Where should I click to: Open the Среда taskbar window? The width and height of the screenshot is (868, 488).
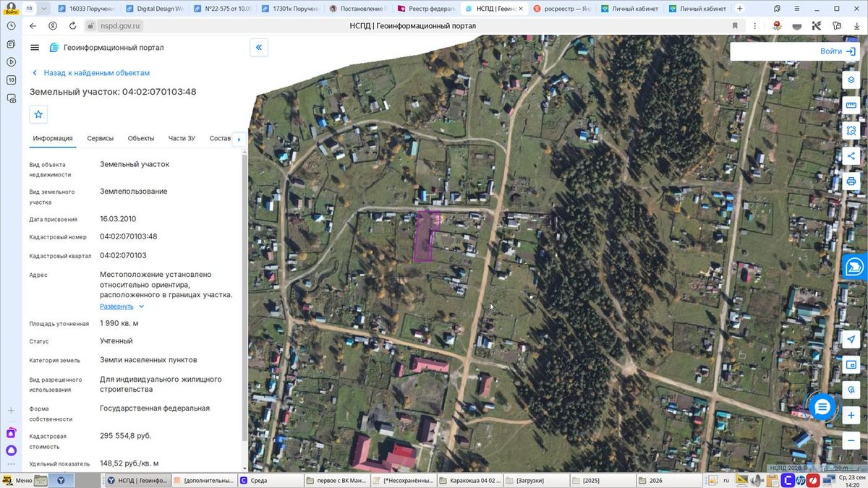coord(269,480)
